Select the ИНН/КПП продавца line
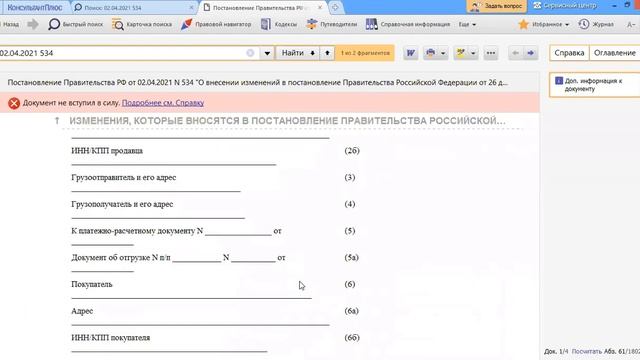640x360 pixels. [107, 151]
